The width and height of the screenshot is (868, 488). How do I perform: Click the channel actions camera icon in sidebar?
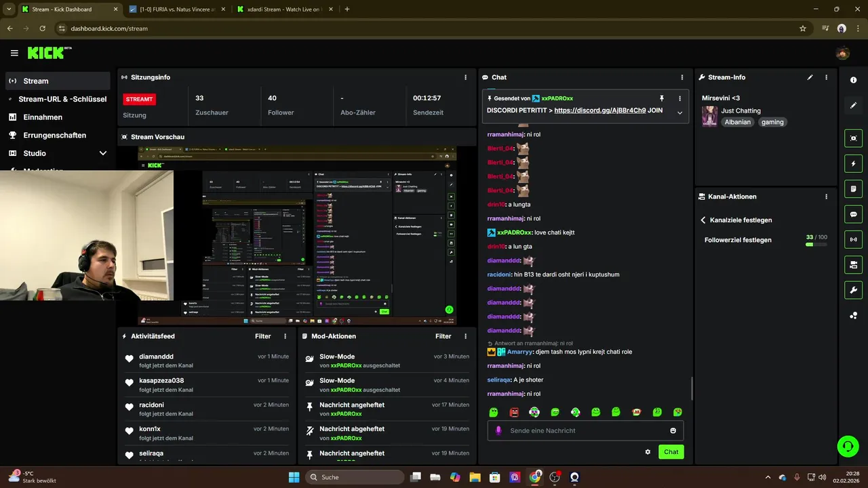coord(853,264)
